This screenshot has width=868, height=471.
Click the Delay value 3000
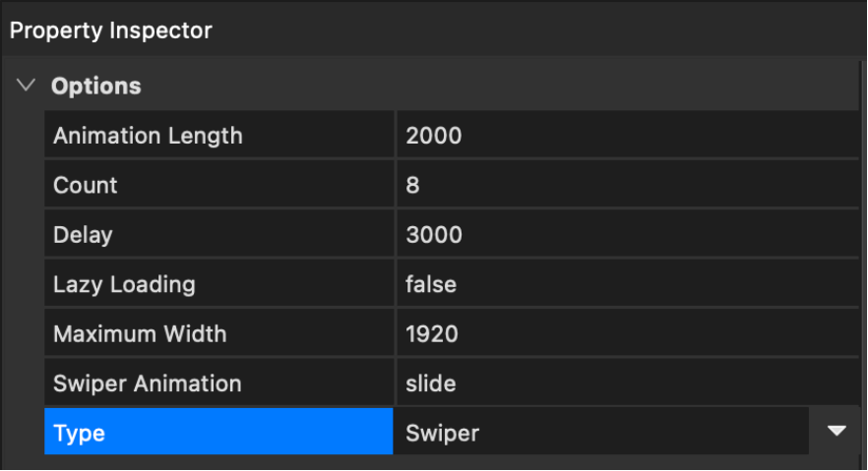click(627, 235)
